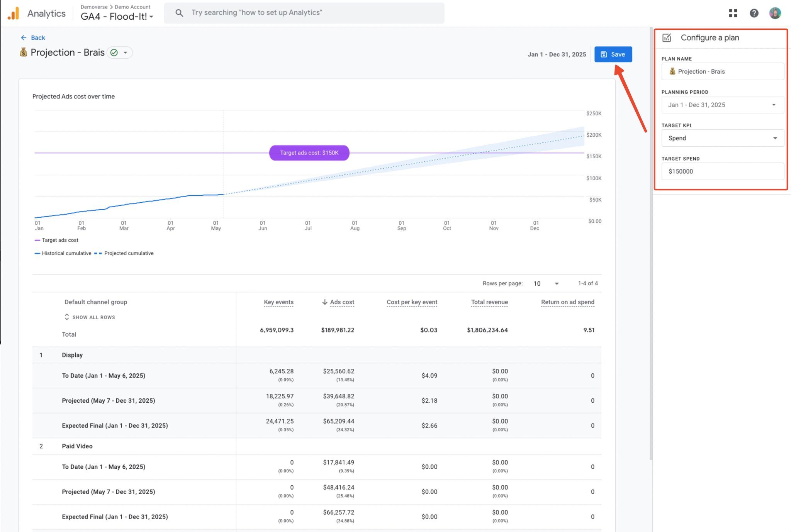This screenshot has height=532, width=791.
Task: Toggle the Historical cumulative legend series
Action: coord(63,253)
